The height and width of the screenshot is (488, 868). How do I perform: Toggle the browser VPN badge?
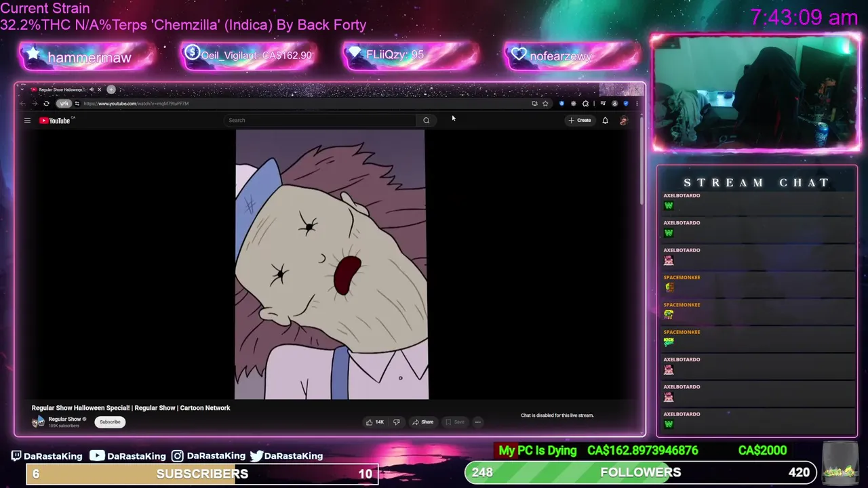(64, 103)
